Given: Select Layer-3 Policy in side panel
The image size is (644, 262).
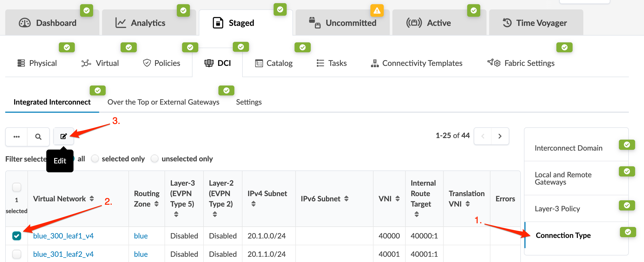Looking at the screenshot, I should 557,209.
